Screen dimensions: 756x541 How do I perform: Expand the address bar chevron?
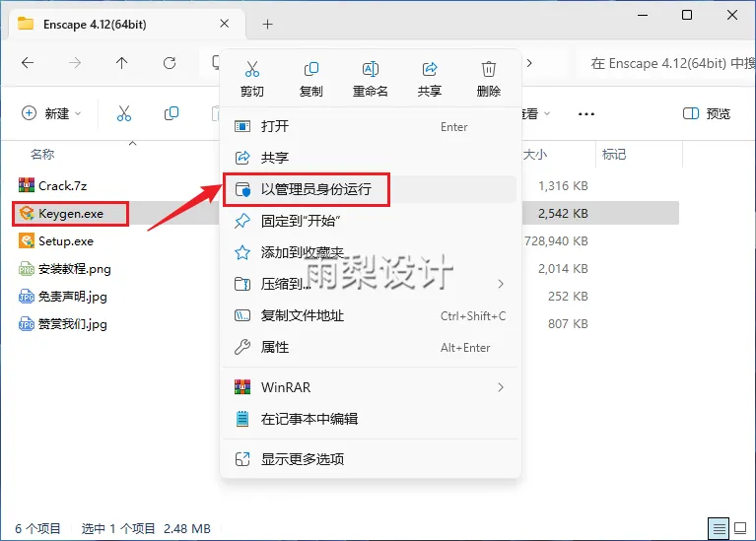click(529, 63)
